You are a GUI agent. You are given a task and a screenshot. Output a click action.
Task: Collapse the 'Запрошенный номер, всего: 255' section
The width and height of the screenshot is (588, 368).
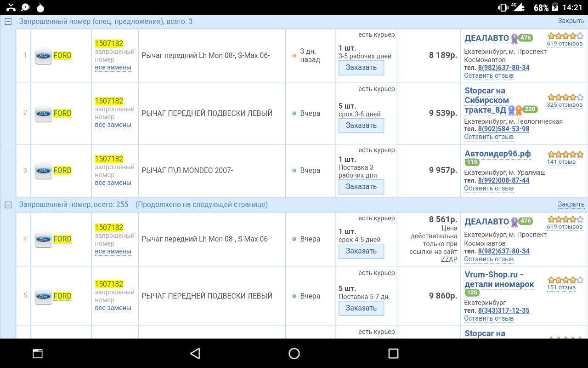tap(8, 205)
